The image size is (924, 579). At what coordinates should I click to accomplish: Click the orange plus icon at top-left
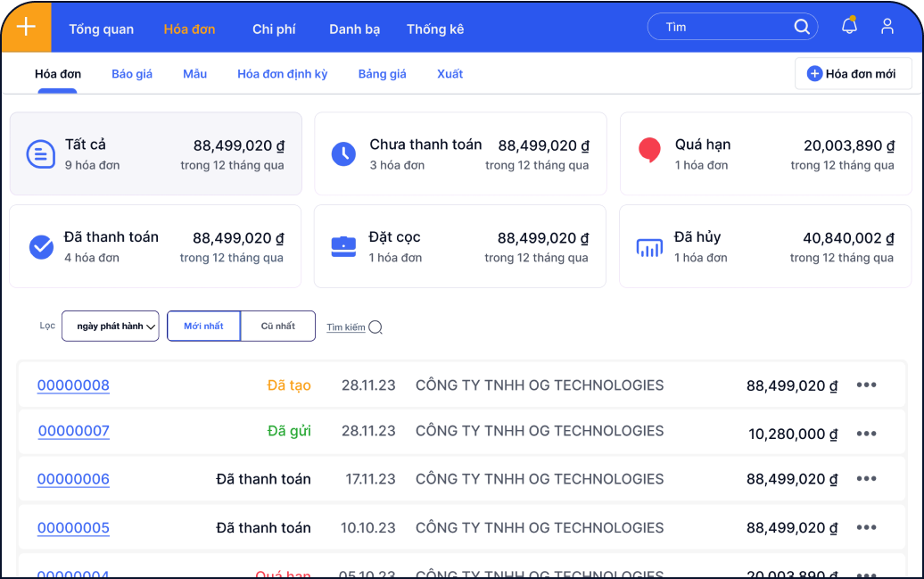(26, 27)
